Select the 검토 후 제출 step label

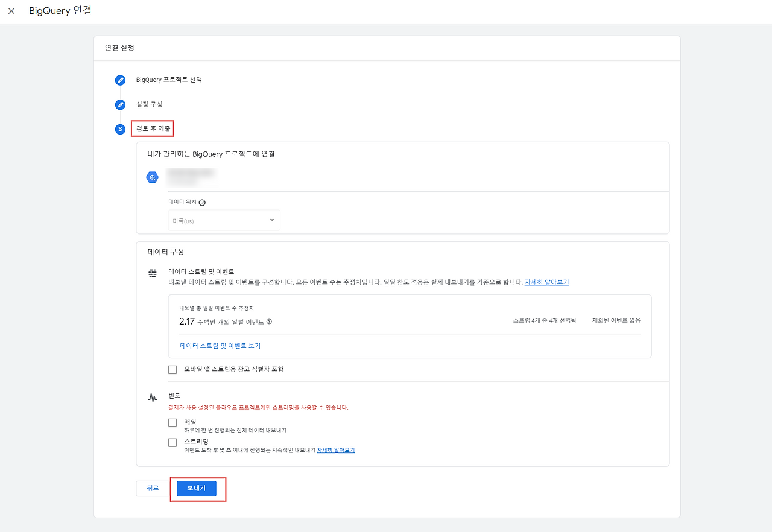[153, 129]
